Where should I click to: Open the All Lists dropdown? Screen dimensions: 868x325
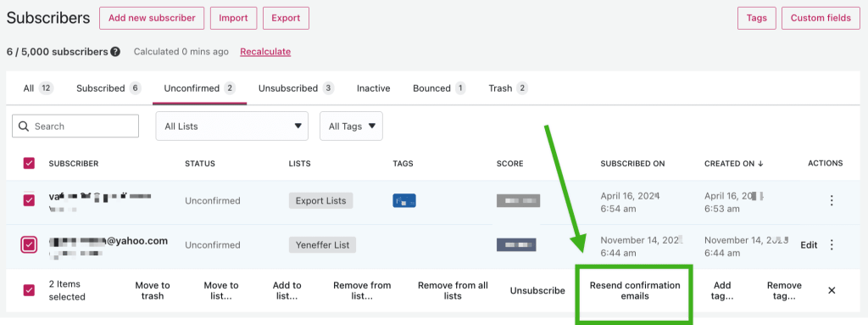pos(232,126)
